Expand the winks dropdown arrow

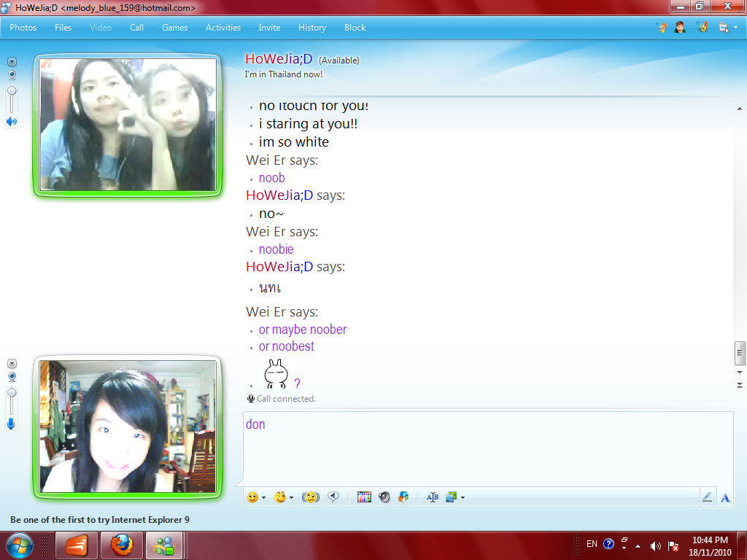click(292, 497)
